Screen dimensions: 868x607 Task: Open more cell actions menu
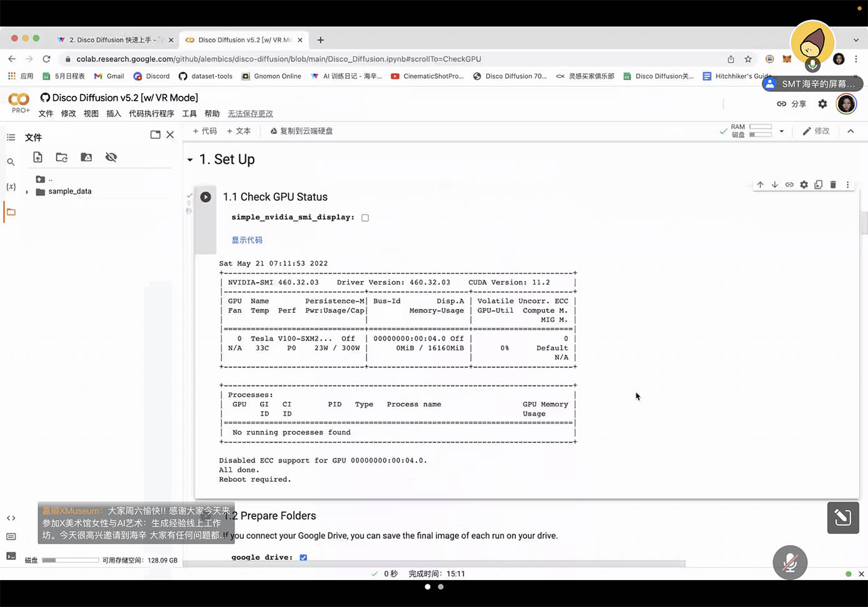(x=848, y=185)
